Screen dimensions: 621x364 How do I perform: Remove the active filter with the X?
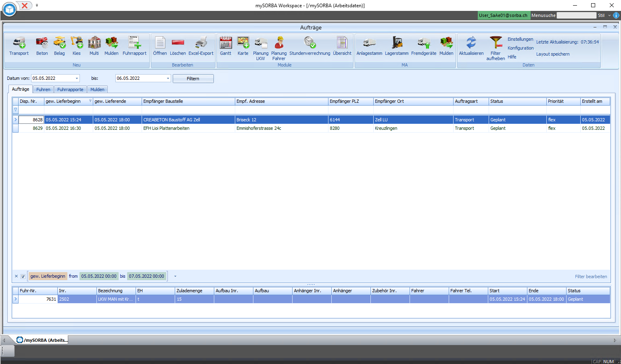pyautogui.click(x=16, y=277)
